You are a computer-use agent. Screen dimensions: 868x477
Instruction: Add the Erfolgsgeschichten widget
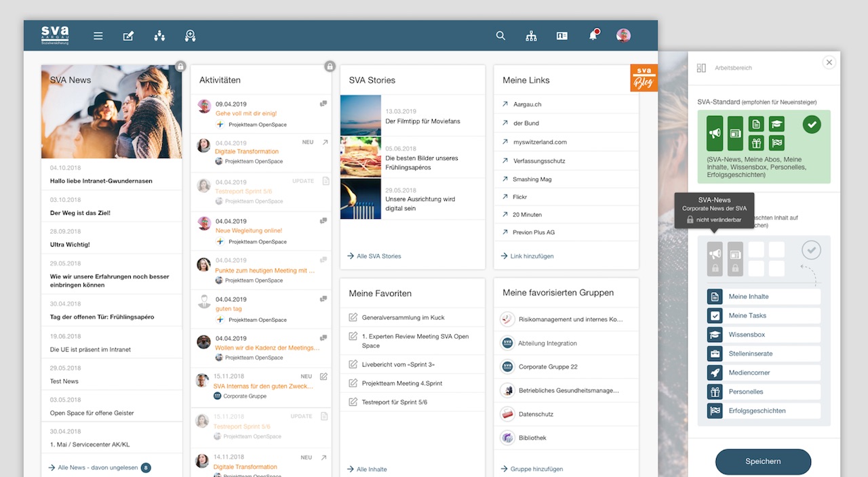coord(764,411)
